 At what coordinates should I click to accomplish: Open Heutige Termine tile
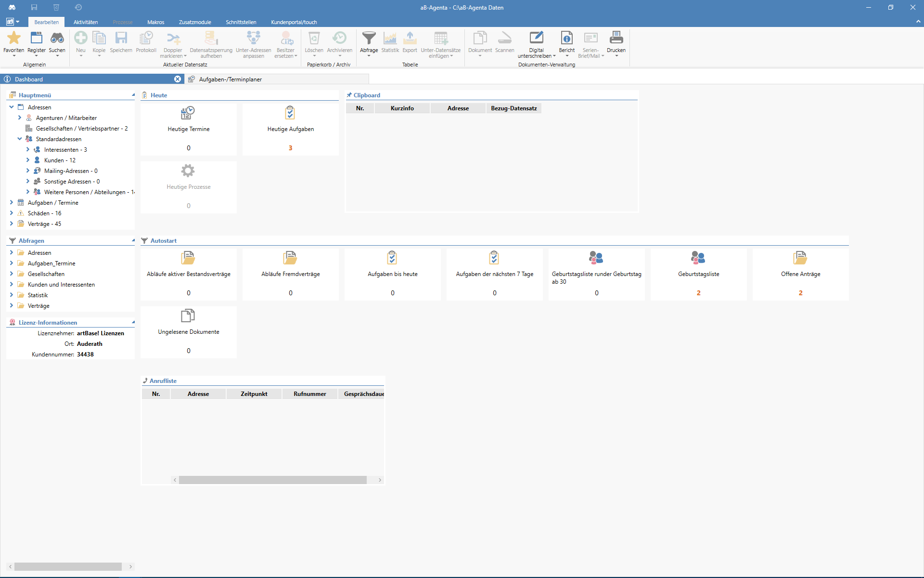pyautogui.click(x=189, y=129)
